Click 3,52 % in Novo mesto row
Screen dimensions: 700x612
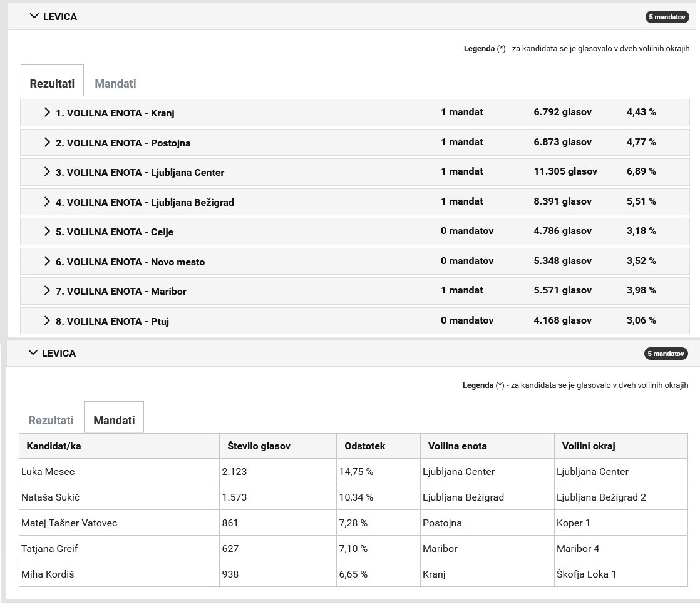641,260
